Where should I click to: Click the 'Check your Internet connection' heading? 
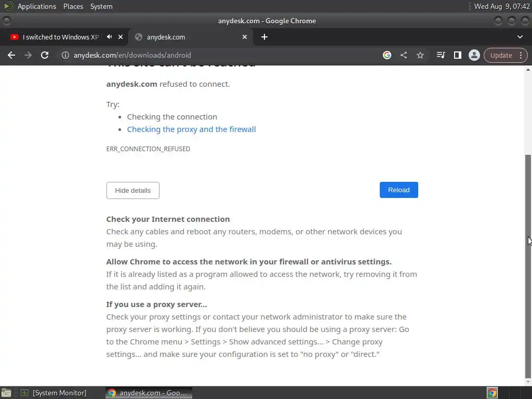point(168,219)
